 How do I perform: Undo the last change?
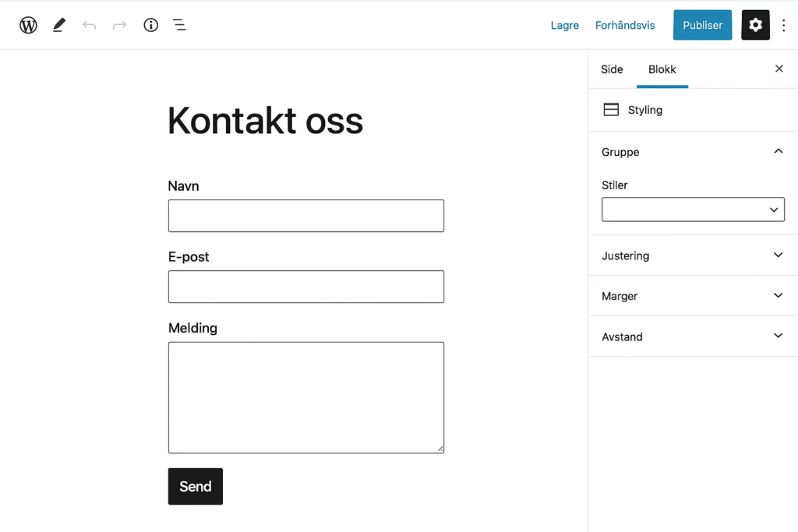point(89,24)
